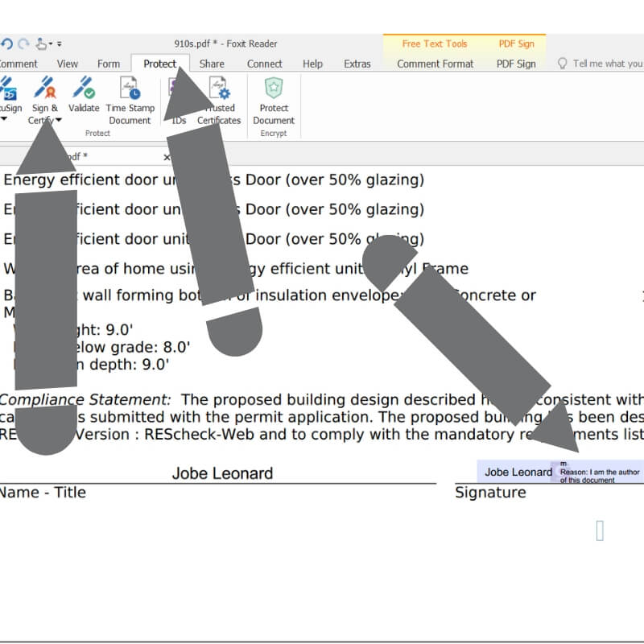Expand the DocuSign dropdown arrow
This screenshot has height=644, width=644.
[x=2, y=120]
